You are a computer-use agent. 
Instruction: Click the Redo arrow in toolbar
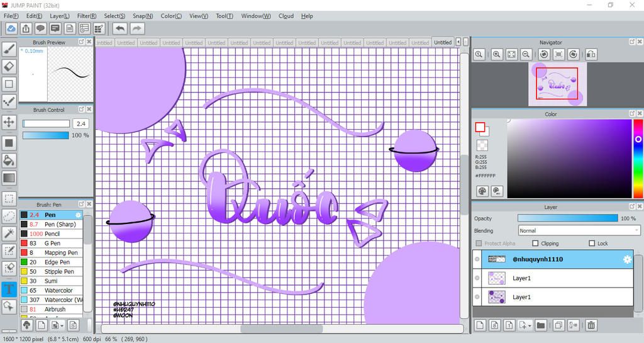(137, 28)
